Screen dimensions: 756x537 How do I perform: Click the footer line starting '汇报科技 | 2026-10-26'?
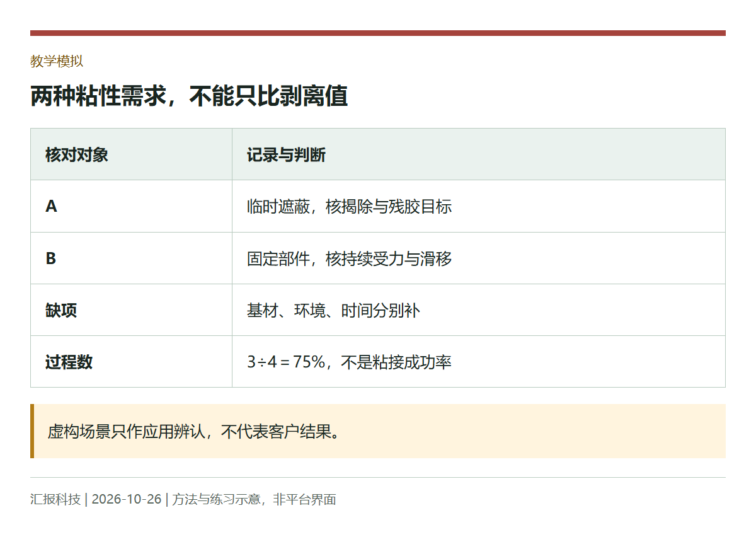(x=183, y=499)
